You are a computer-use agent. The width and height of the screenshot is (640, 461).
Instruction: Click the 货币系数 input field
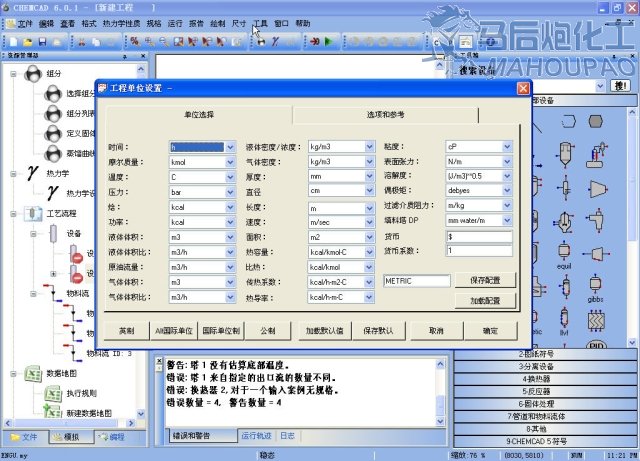click(478, 250)
